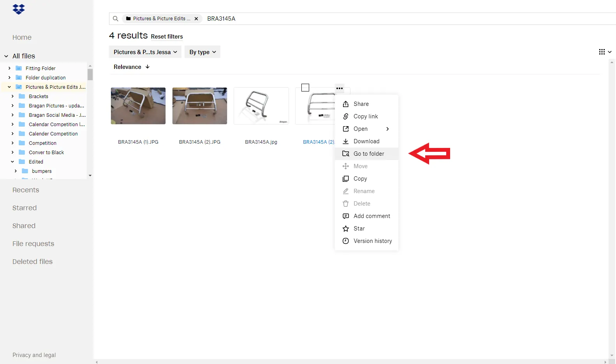Click the Share icon in context menu

(346, 104)
